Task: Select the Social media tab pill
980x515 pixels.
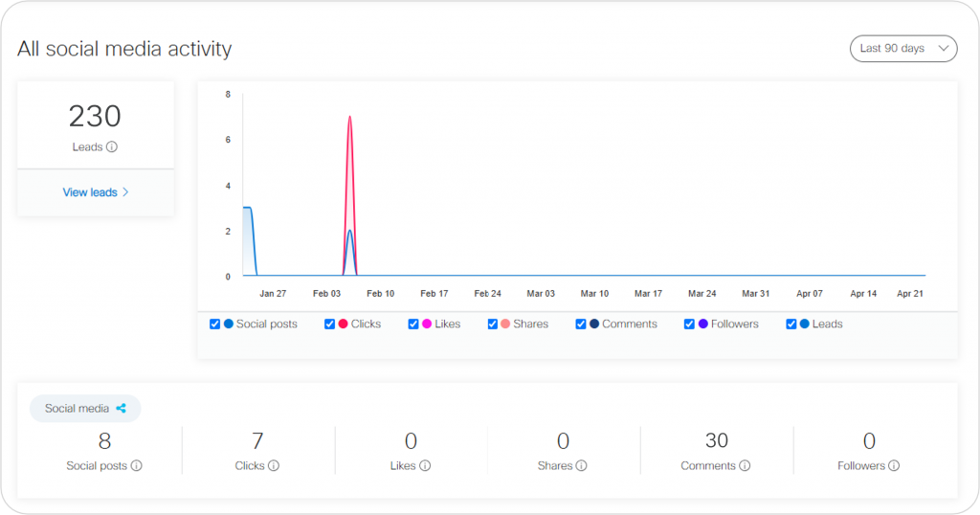Action: click(85, 409)
